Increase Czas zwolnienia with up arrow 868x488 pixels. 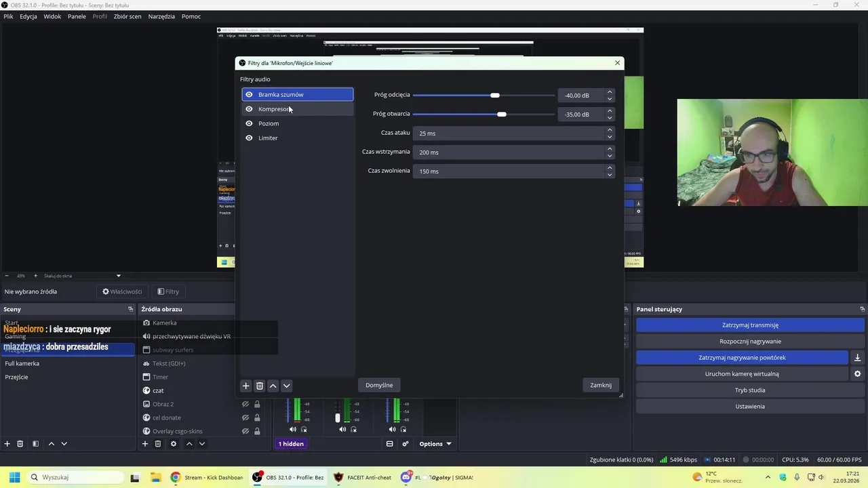click(610, 168)
